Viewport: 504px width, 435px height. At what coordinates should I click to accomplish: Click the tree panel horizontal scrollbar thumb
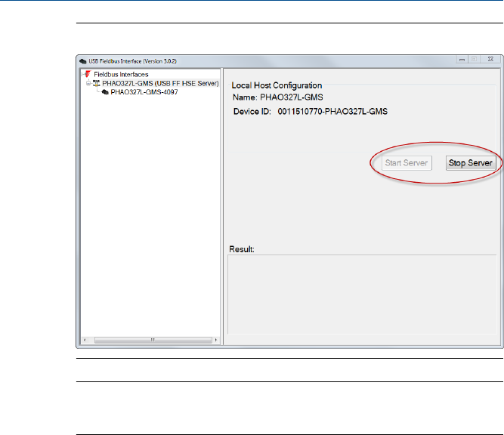pos(153,340)
